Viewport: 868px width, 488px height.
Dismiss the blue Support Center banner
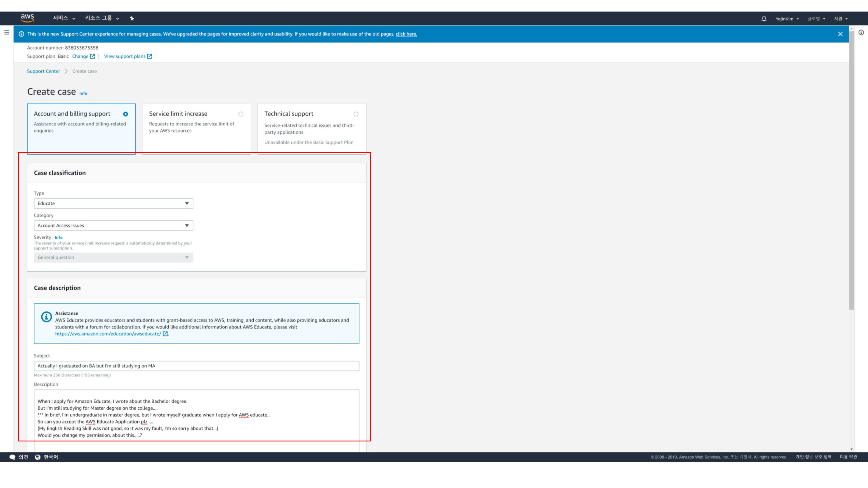[x=840, y=34]
